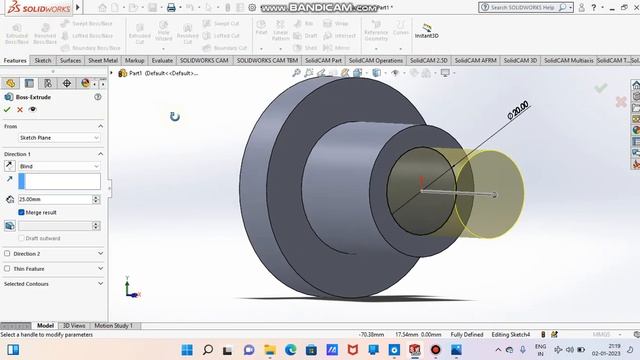Click the draft angle spinner arrows

point(96,226)
